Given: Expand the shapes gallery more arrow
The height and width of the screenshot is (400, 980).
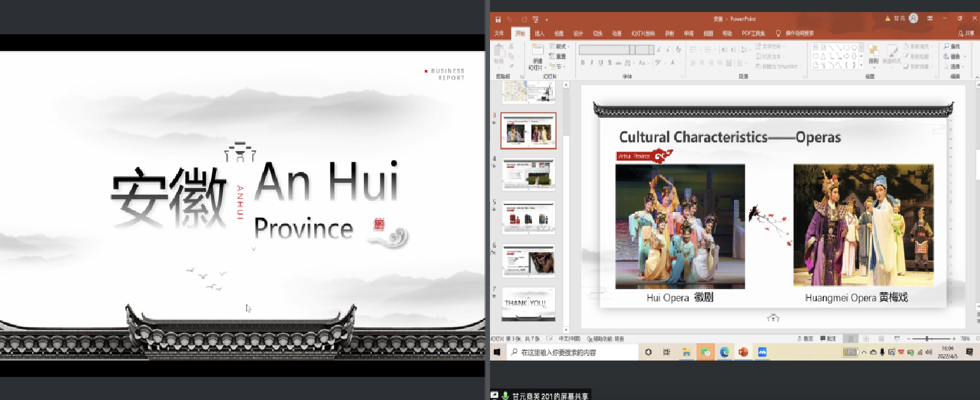Looking at the screenshot, I should [x=861, y=65].
